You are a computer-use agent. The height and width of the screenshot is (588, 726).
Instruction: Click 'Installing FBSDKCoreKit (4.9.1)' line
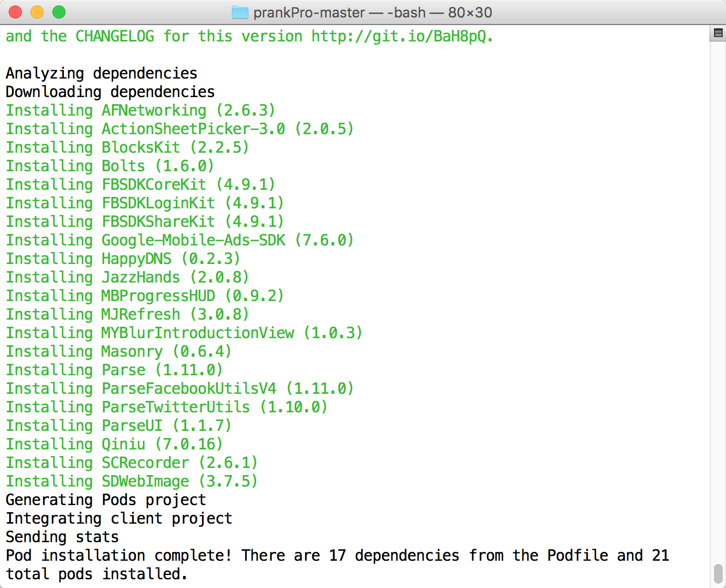click(141, 185)
